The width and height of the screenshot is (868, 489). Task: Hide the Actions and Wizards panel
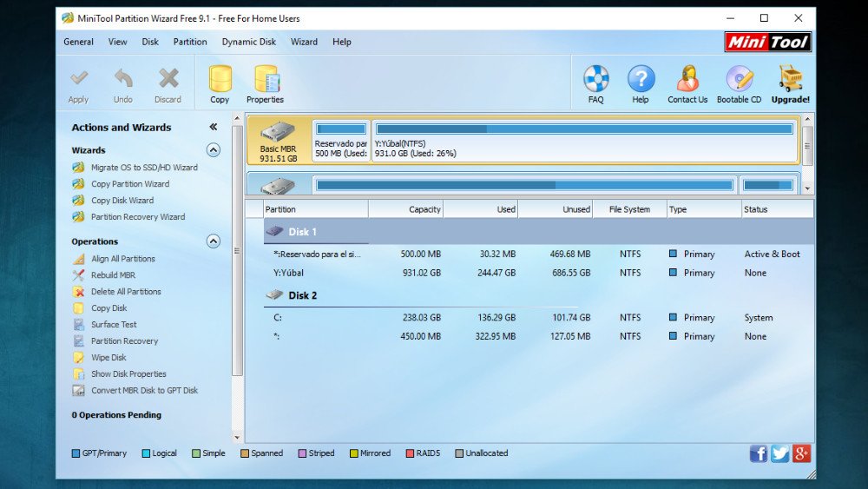(214, 127)
